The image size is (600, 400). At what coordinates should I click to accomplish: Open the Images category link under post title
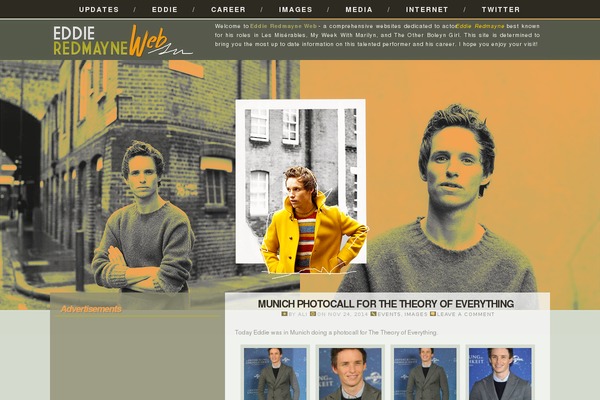click(416, 314)
